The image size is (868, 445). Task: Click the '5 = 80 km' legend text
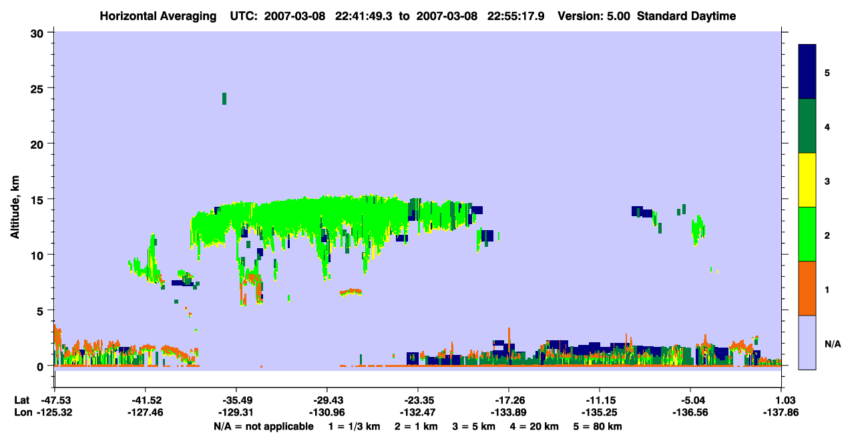598,426
